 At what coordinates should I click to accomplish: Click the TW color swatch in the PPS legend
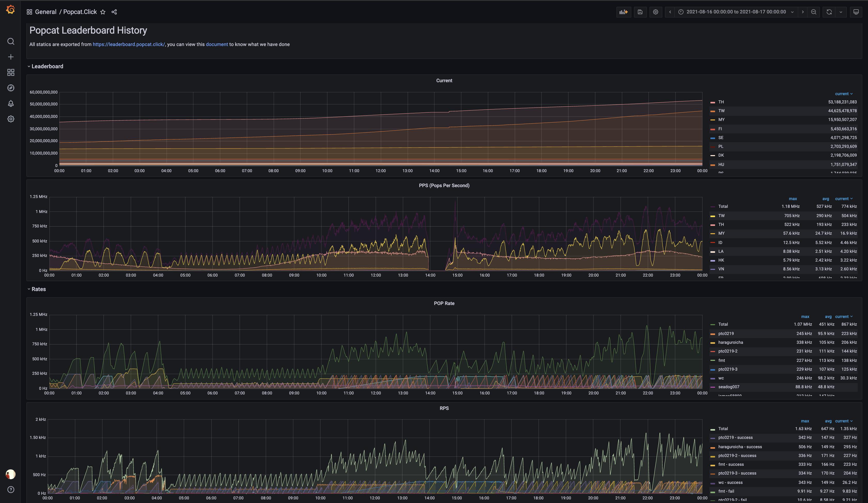pos(713,216)
